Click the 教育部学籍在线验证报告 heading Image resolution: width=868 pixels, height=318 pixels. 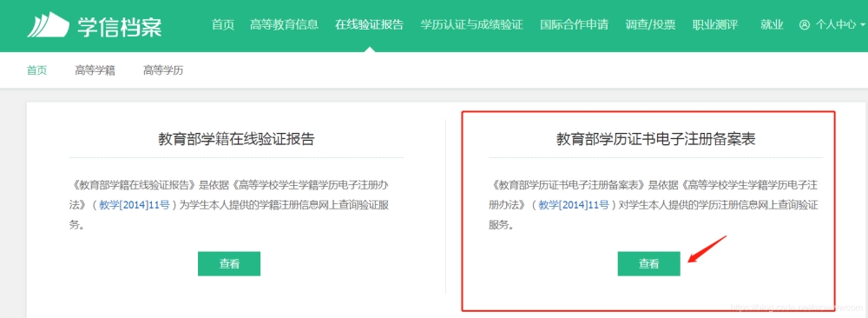[x=236, y=138]
